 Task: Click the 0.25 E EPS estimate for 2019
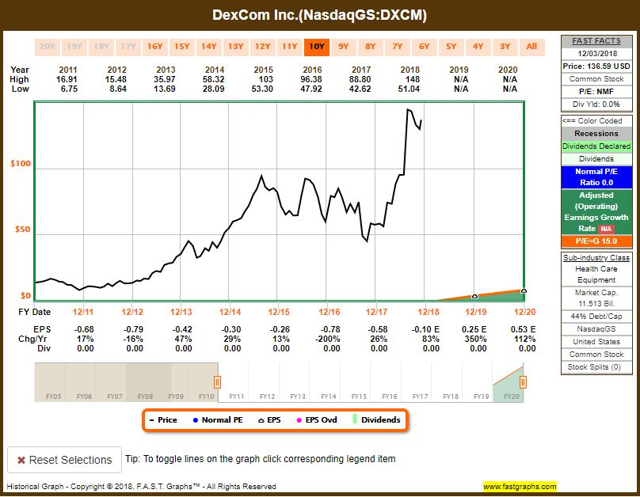(474, 329)
